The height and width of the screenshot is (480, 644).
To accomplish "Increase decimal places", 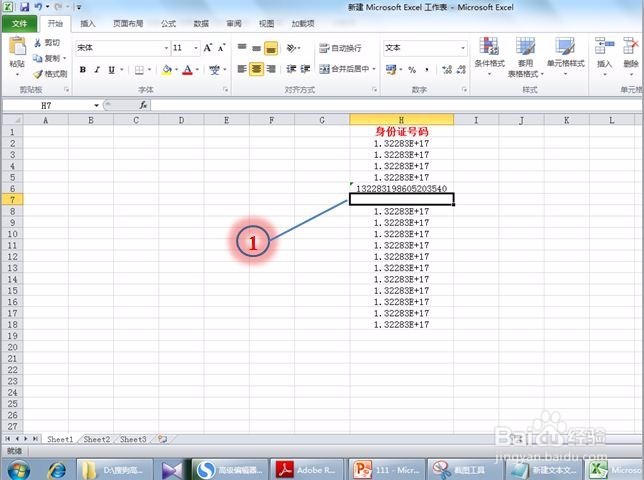I will click(447, 70).
